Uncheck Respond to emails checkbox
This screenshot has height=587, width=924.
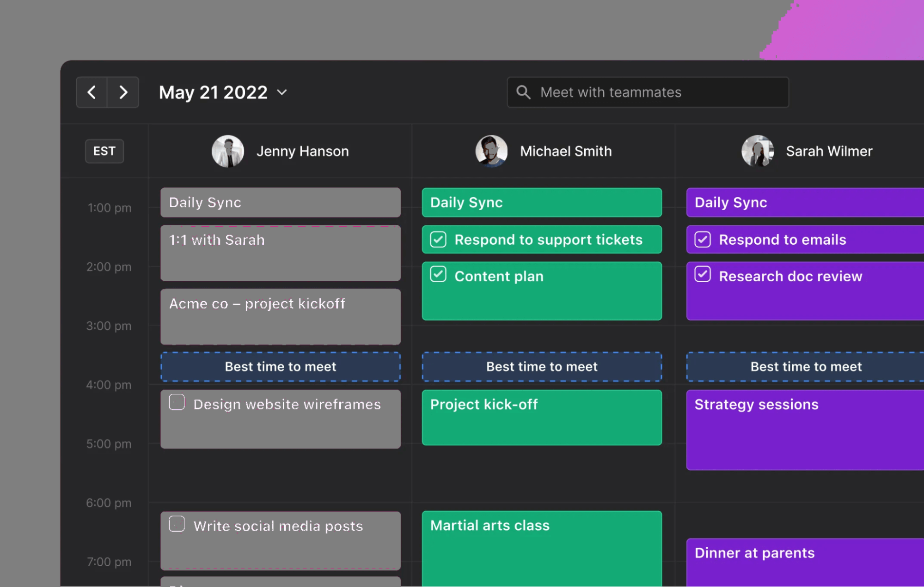click(x=702, y=239)
